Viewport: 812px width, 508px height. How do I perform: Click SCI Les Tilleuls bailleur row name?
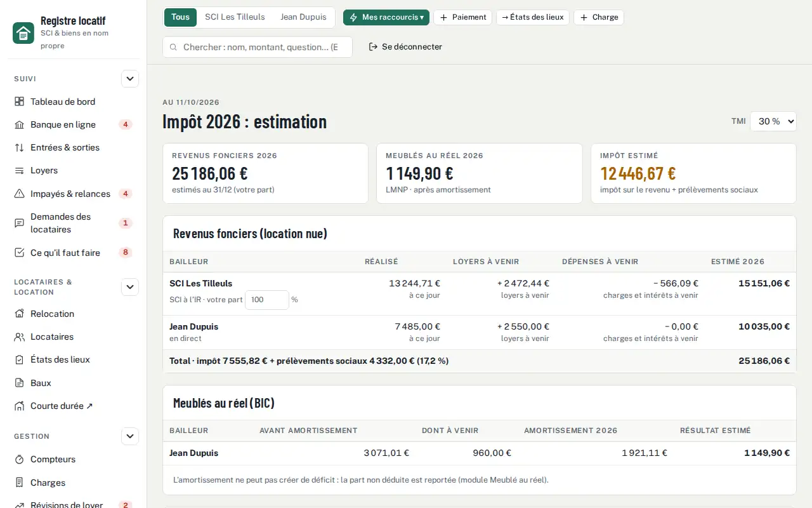[x=201, y=283]
